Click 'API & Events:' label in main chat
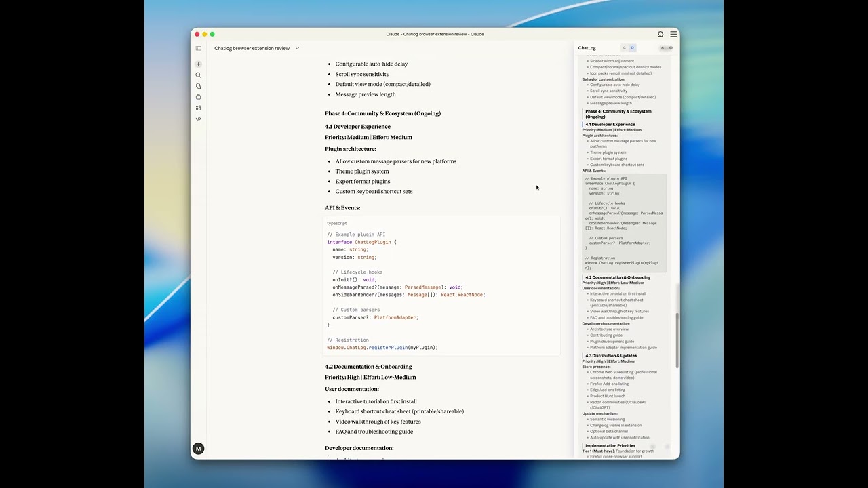This screenshot has width=868, height=488. tap(342, 207)
